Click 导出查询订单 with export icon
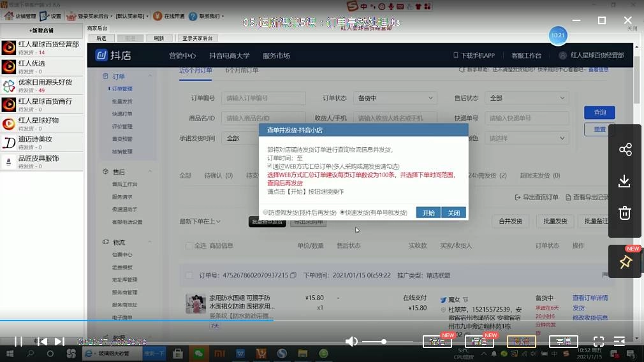 [536, 198]
